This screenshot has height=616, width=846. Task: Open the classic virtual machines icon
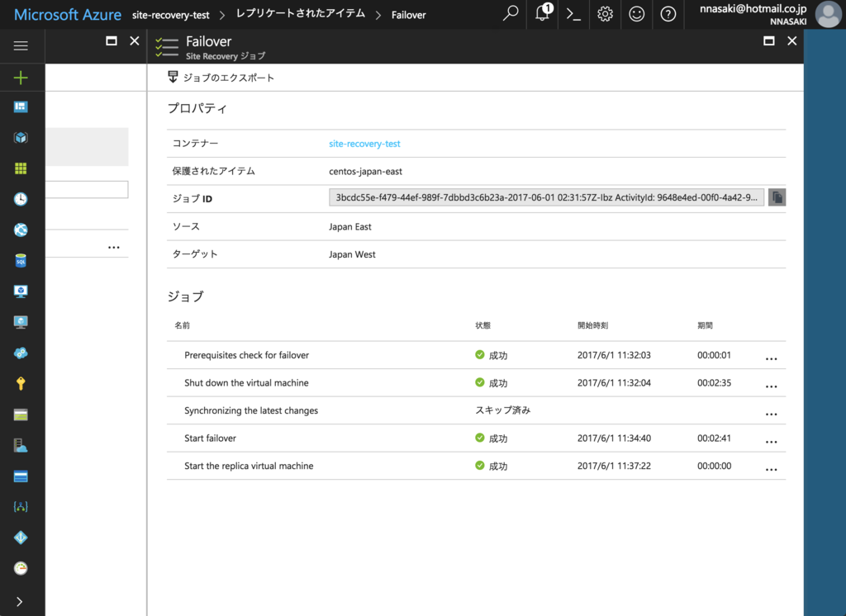tap(21, 322)
